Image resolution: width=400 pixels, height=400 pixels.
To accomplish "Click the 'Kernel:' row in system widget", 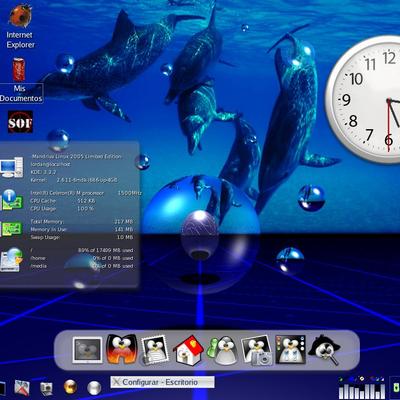I will tap(74, 180).
